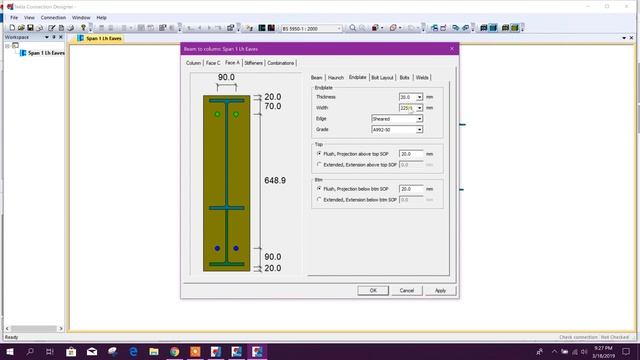Screen dimensions: 640x360
Task: Open Microsoft Store from taskbar
Action: point(71,351)
